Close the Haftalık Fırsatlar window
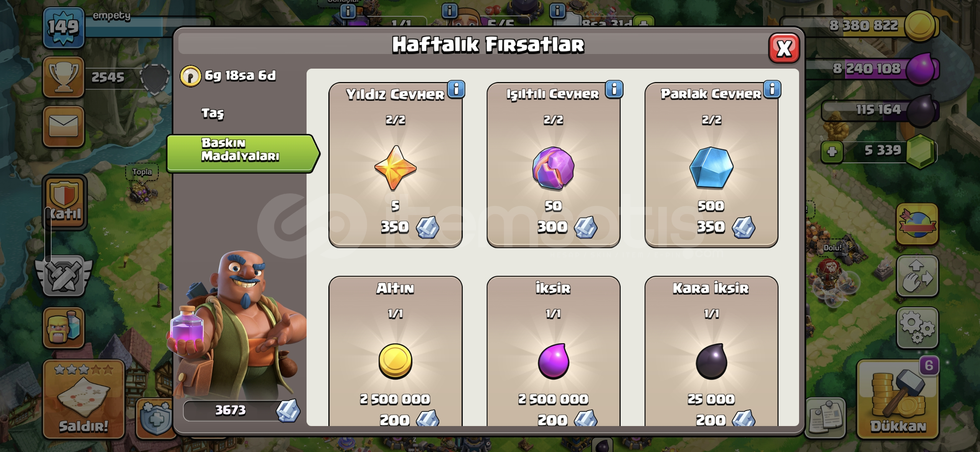This screenshot has height=452, width=980. tap(784, 49)
